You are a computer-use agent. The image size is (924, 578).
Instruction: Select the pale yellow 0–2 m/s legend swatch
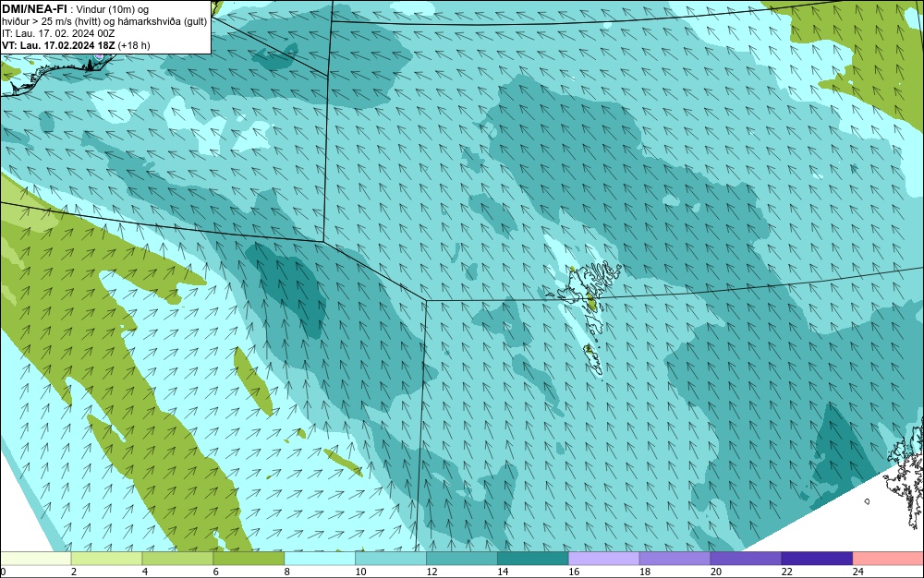tap(35, 559)
